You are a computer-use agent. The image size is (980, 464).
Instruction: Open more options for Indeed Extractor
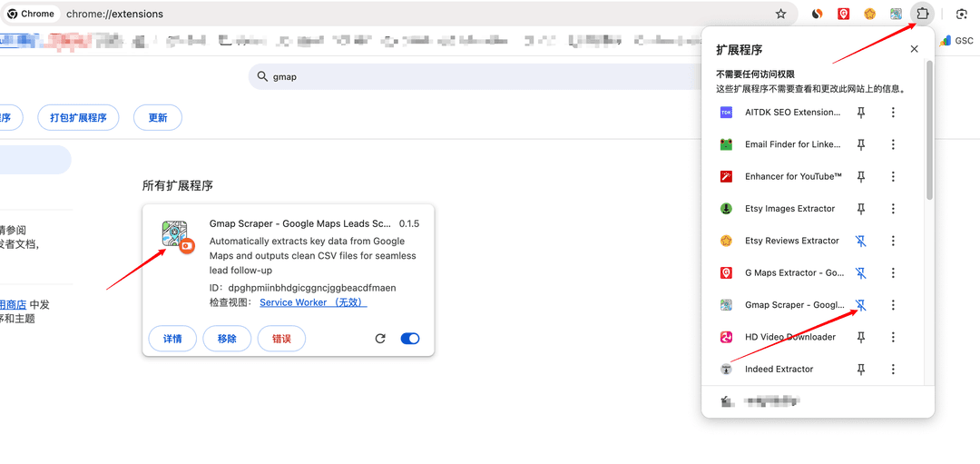point(893,369)
